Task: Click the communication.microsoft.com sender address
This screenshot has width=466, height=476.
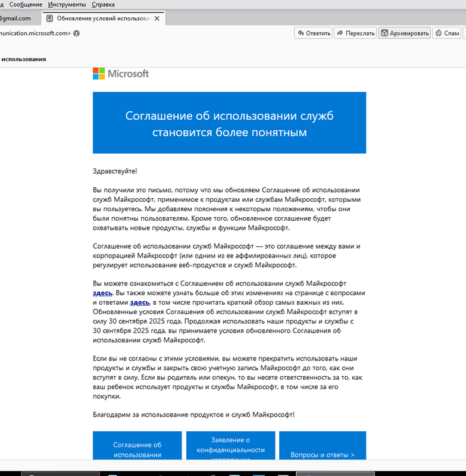Action: tap(35, 33)
